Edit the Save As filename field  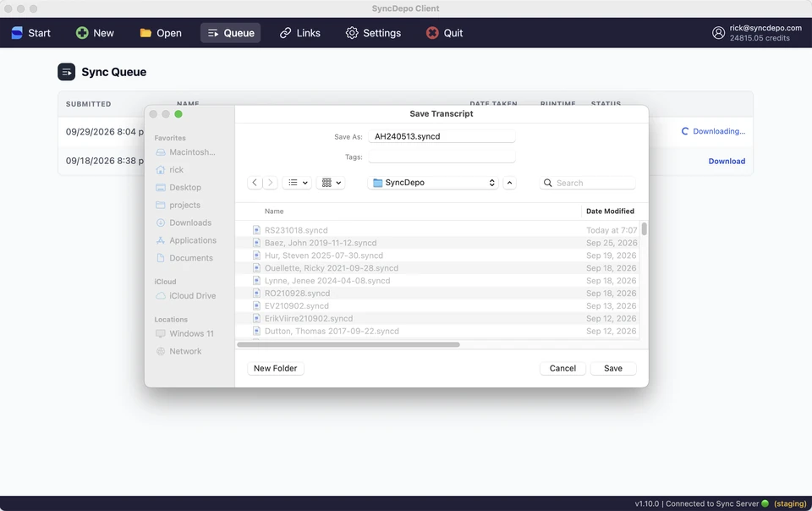coord(442,136)
